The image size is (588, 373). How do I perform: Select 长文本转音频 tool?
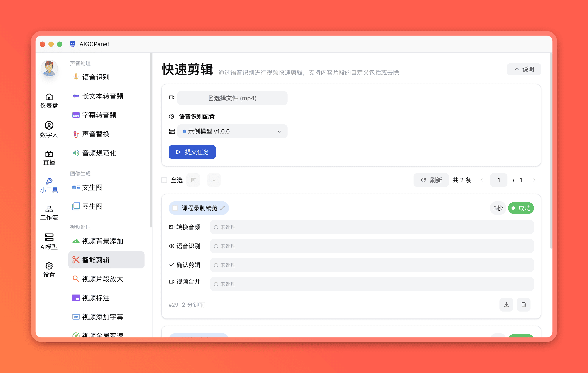[106, 96]
